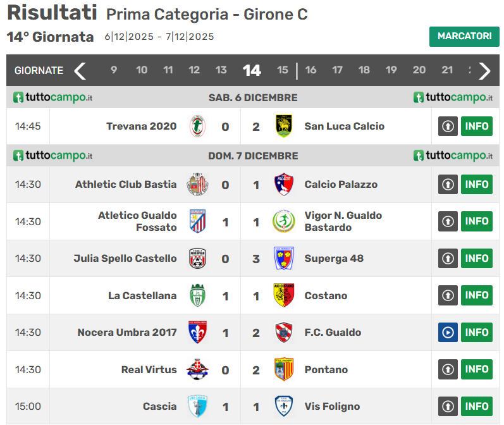Image resolution: width=504 pixels, height=425 pixels.
Task: Click the next matchday right arrow
Action: [484, 70]
